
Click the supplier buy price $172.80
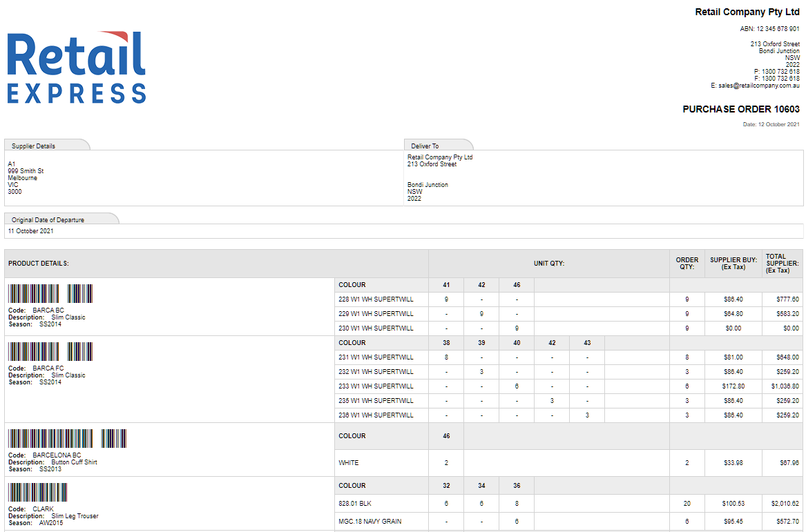pos(733,386)
